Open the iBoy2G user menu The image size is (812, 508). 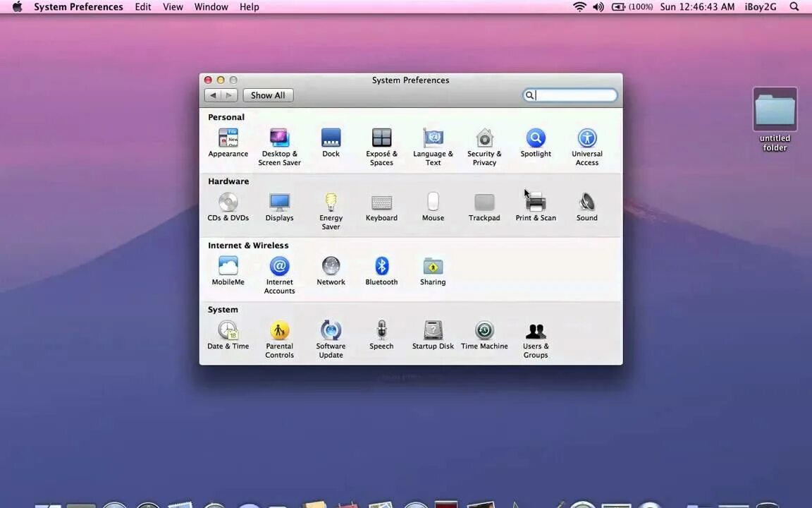[x=761, y=7]
